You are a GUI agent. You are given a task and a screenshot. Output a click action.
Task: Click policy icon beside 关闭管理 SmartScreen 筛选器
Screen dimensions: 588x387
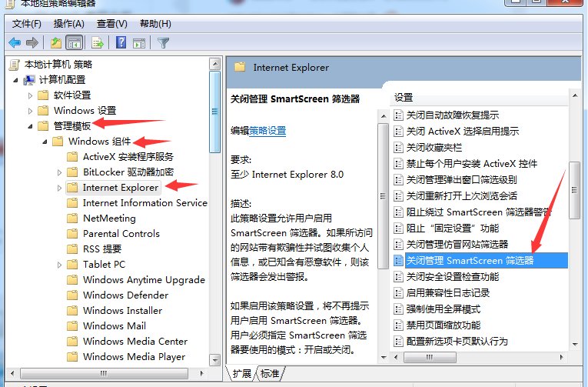click(x=398, y=261)
